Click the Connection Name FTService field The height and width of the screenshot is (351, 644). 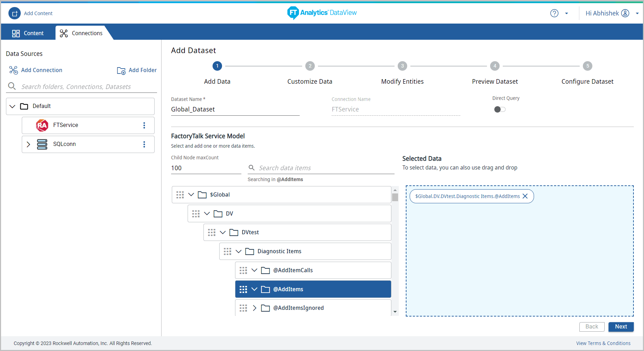tap(396, 109)
